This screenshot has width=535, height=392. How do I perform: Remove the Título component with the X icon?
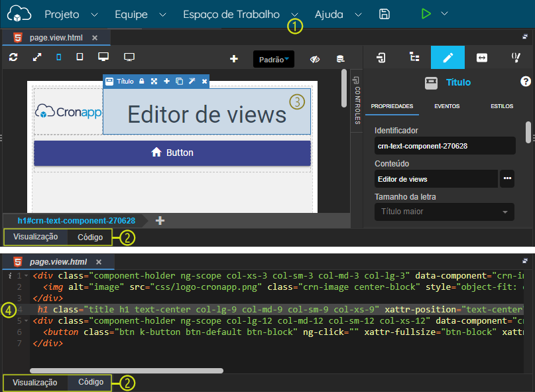click(x=204, y=82)
